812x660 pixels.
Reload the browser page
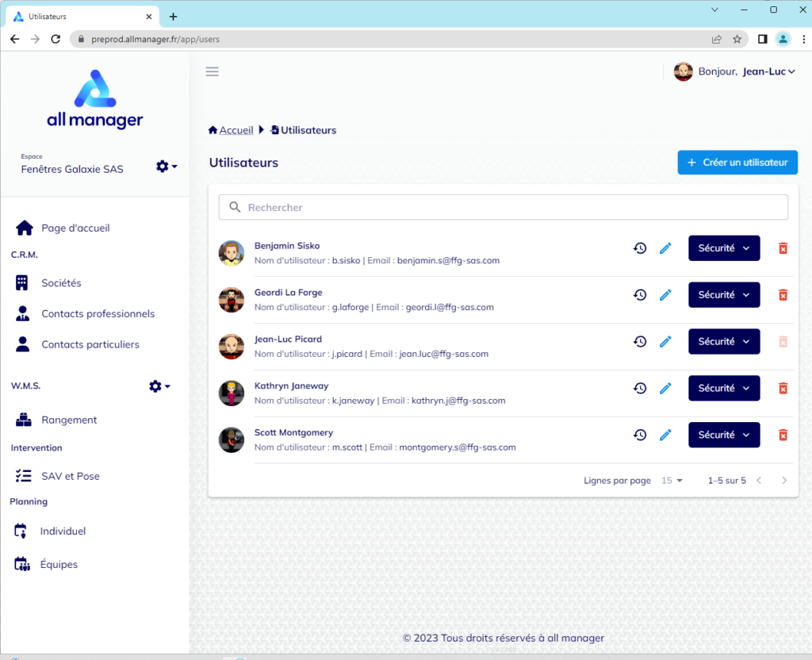click(x=56, y=39)
